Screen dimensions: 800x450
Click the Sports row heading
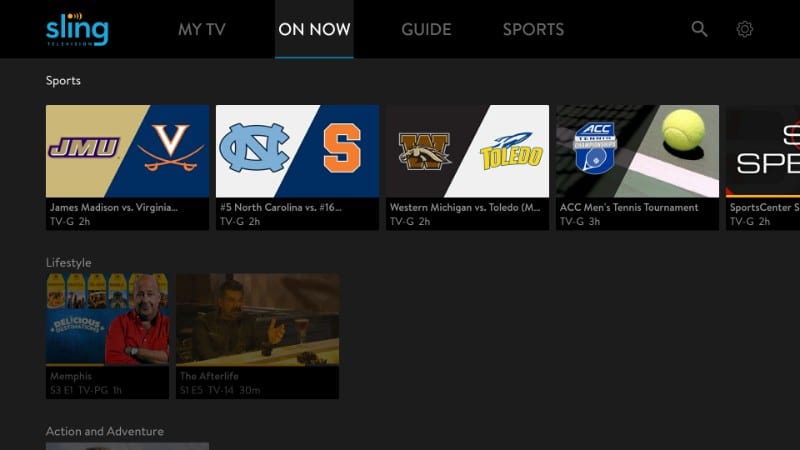pos(63,81)
